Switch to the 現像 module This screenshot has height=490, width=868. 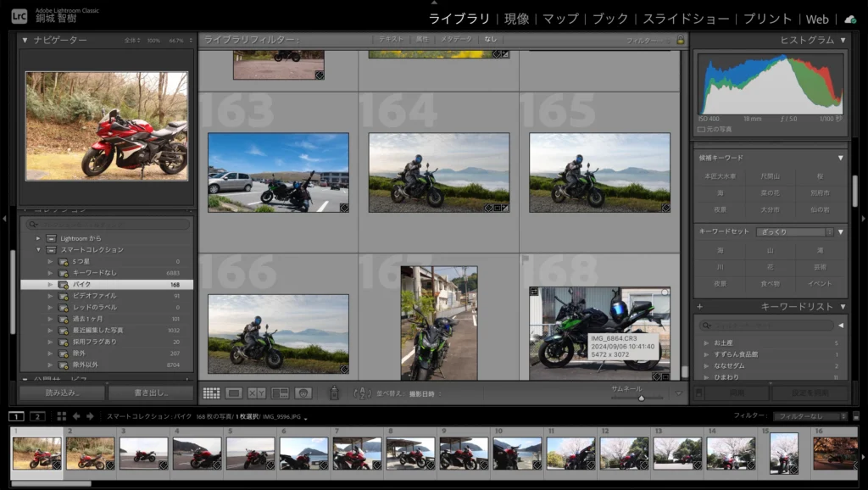(516, 19)
